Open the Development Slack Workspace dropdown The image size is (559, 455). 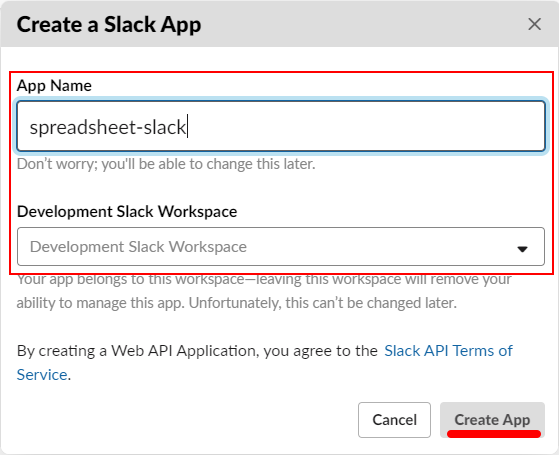coord(281,247)
